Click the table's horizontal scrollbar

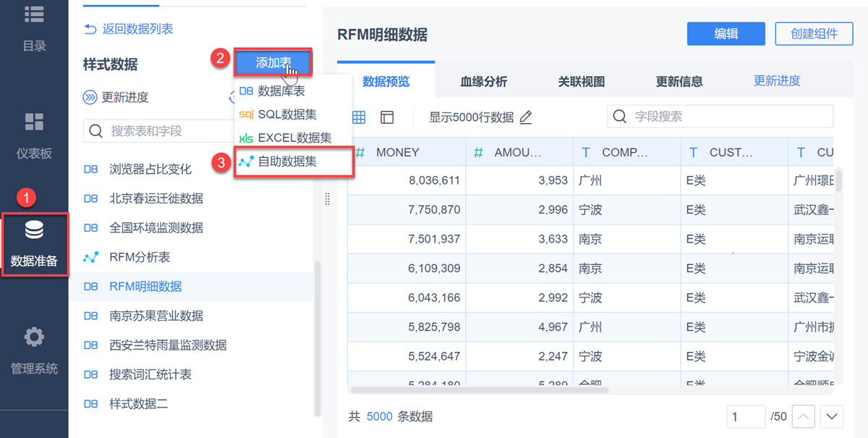(477, 389)
